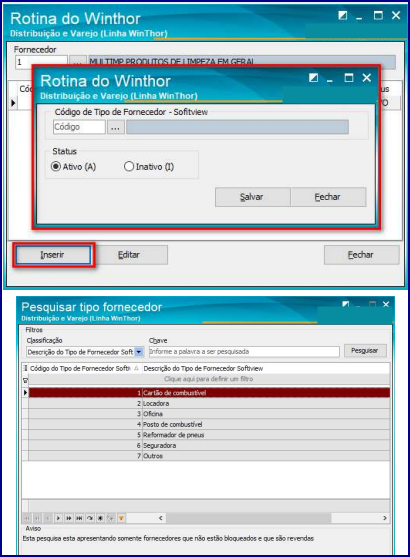Click grid navigator goto bookmark icon
This screenshot has width=410, height=557.
click(111, 518)
